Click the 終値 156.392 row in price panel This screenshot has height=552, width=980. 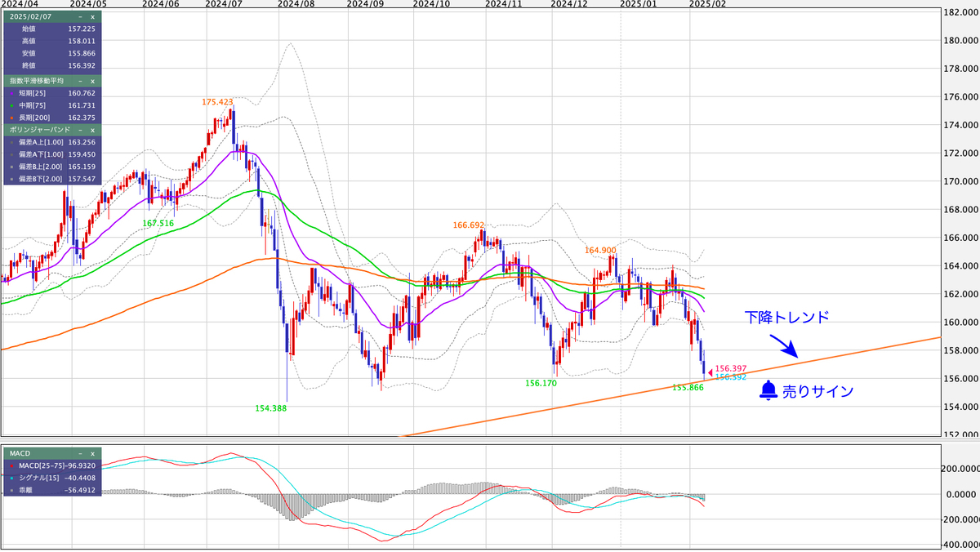[x=51, y=65]
